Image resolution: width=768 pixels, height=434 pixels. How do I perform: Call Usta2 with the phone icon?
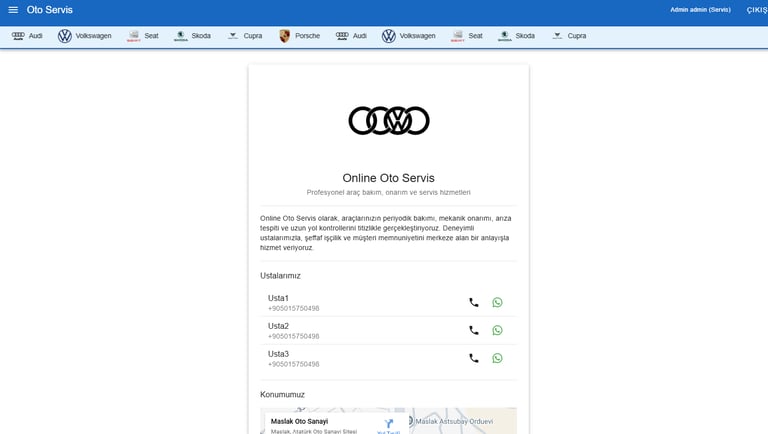click(474, 330)
